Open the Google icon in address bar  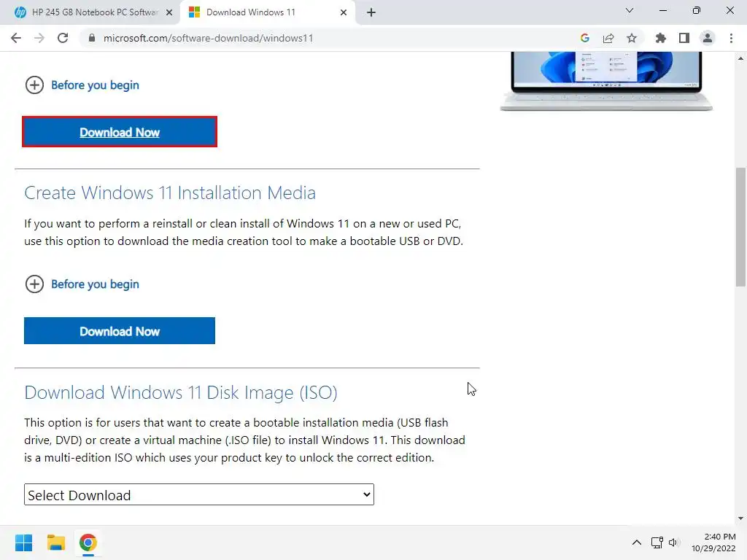click(585, 38)
